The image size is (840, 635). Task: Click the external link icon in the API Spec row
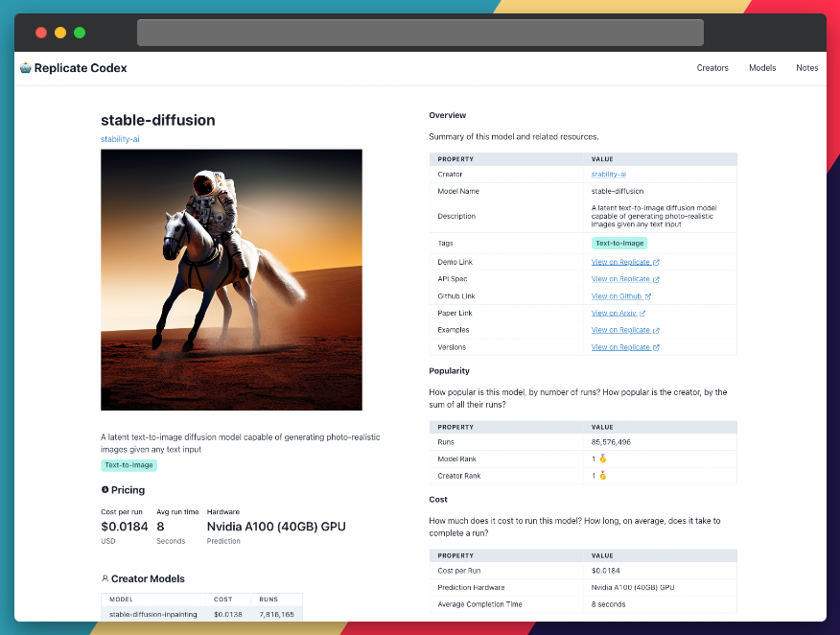pos(656,279)
